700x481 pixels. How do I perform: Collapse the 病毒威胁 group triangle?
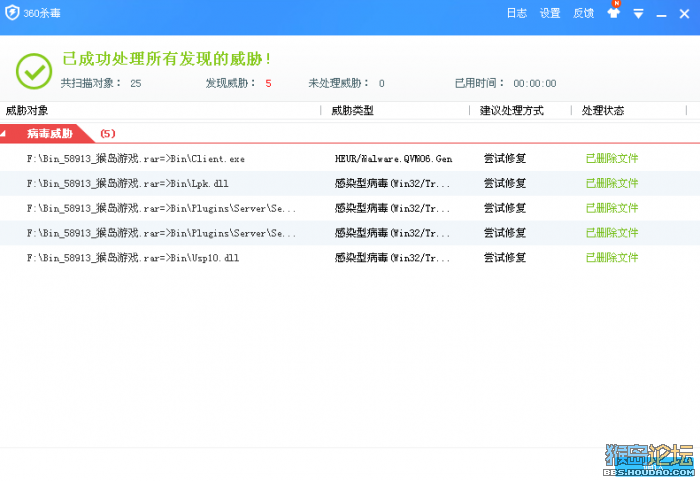pos(3,133)
